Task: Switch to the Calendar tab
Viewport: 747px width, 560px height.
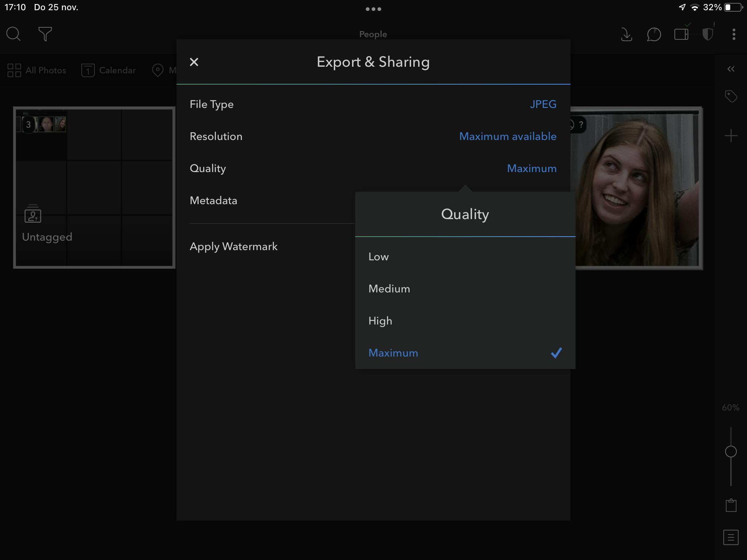Action: pyautogui.click(x=108, y=70)
